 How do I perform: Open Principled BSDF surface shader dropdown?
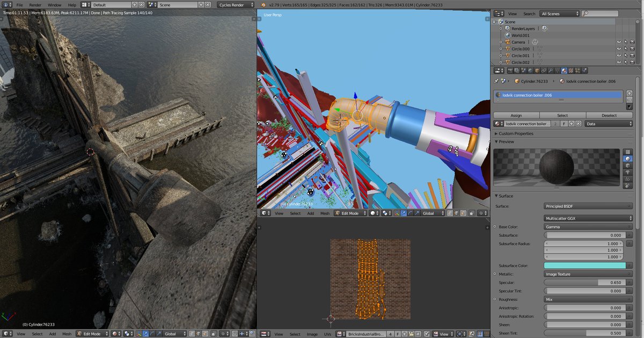click(x=588, y=206)
